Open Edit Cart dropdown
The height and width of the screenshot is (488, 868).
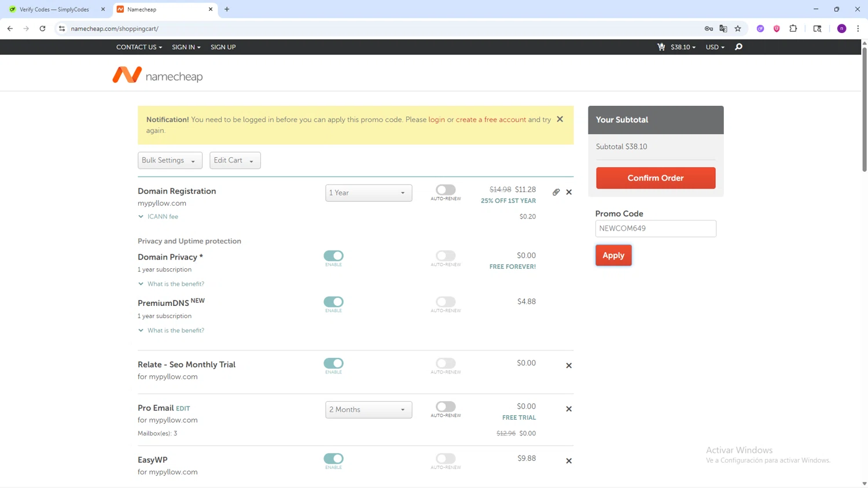point(235,160)
